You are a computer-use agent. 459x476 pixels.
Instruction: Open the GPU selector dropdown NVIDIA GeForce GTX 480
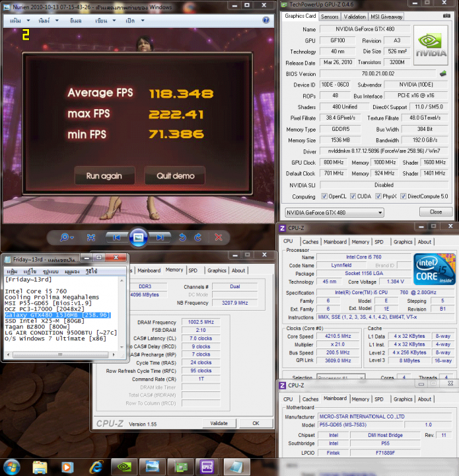pyautogui.click(x=334, y=212)
